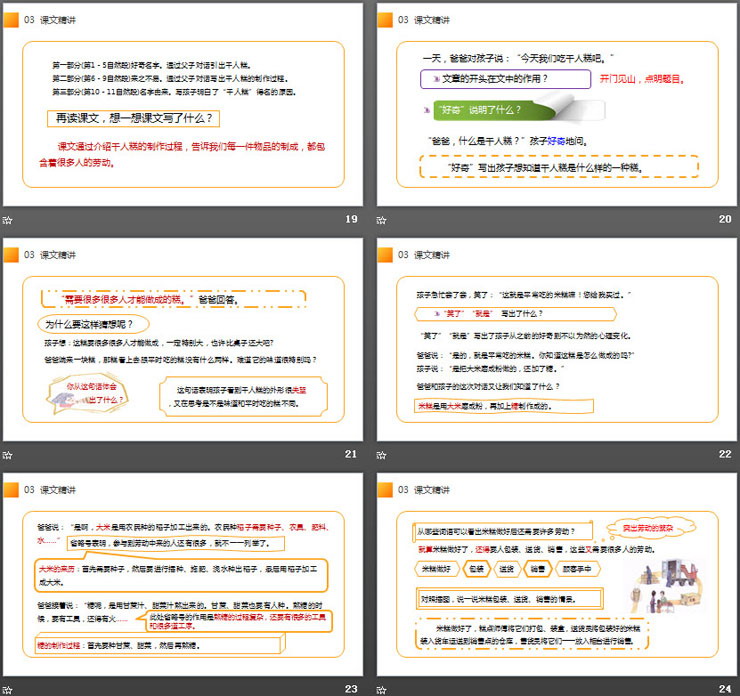Select slide 24 thumbnail
740x696 pixels.
coord(556,575)
